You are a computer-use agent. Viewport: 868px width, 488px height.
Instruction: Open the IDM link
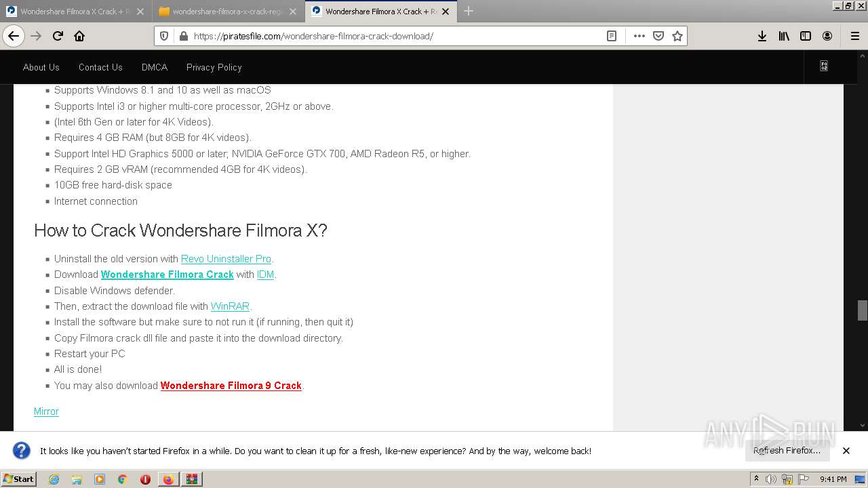point(265,274)
